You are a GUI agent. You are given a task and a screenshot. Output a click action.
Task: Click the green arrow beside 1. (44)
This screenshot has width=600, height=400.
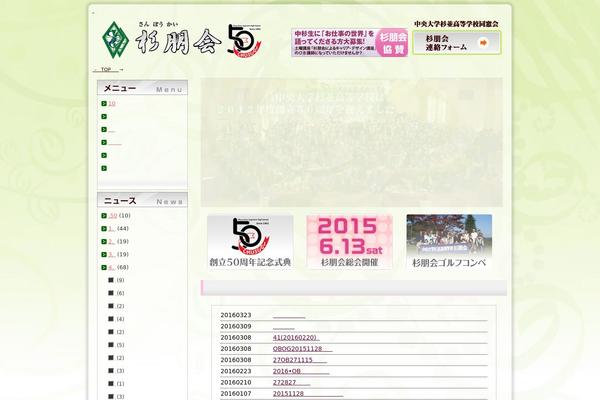tap(104, 229)
